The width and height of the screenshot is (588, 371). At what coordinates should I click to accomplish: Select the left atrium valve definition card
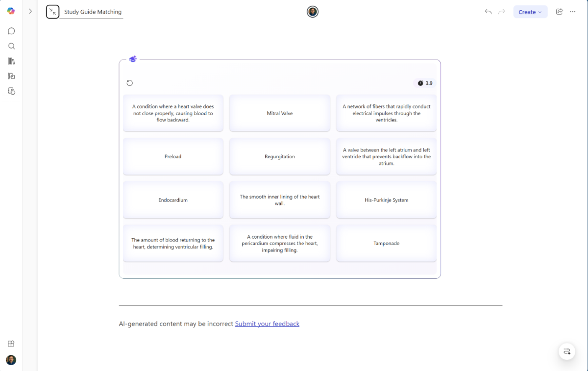[x=386, y=156]
